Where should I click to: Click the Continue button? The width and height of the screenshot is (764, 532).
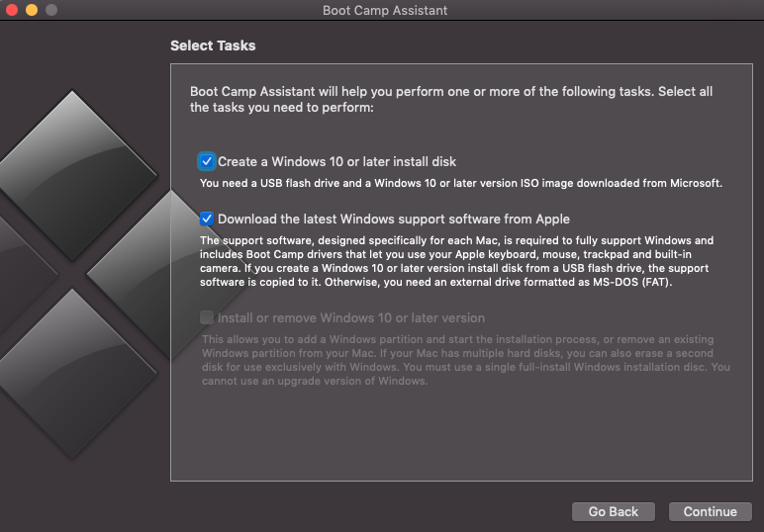pyautogui.click(x=710, y=511)
